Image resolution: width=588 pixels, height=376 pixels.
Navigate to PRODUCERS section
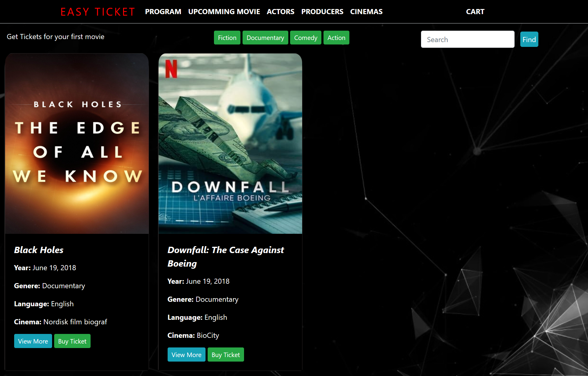coord(322,12)
